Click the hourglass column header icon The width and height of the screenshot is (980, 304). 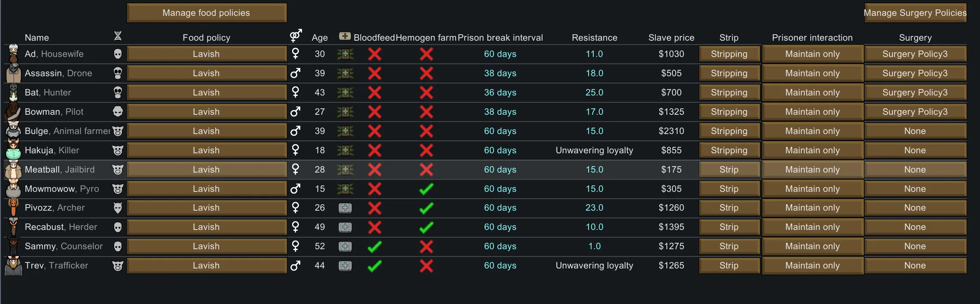click(118, 36)
